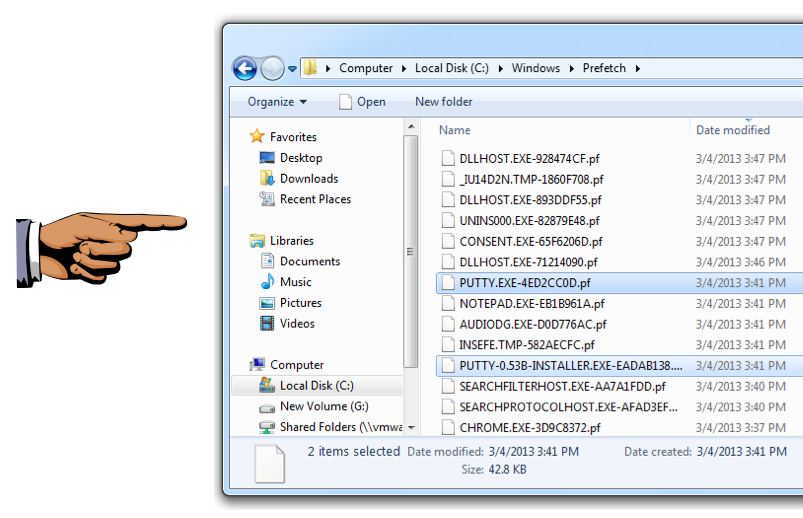Click the Favorites star icon
The width and height of the screenshot is (803, 518).
[257, 136]
